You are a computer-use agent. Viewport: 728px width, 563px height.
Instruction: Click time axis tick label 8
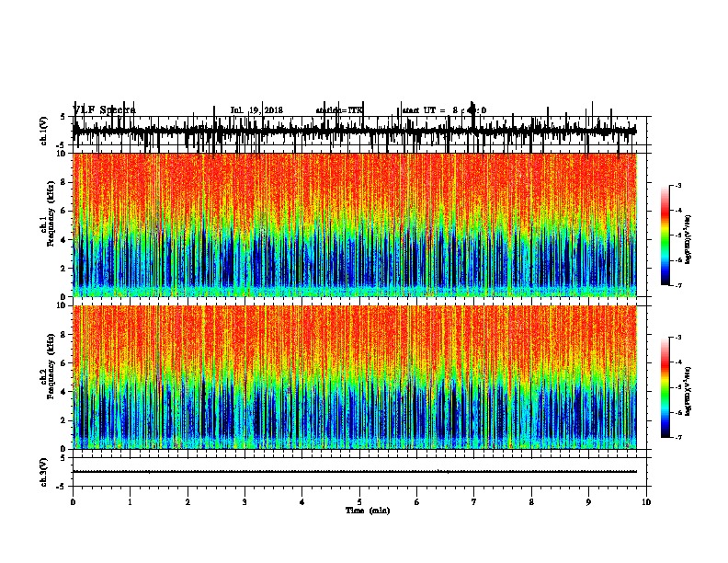531,502
